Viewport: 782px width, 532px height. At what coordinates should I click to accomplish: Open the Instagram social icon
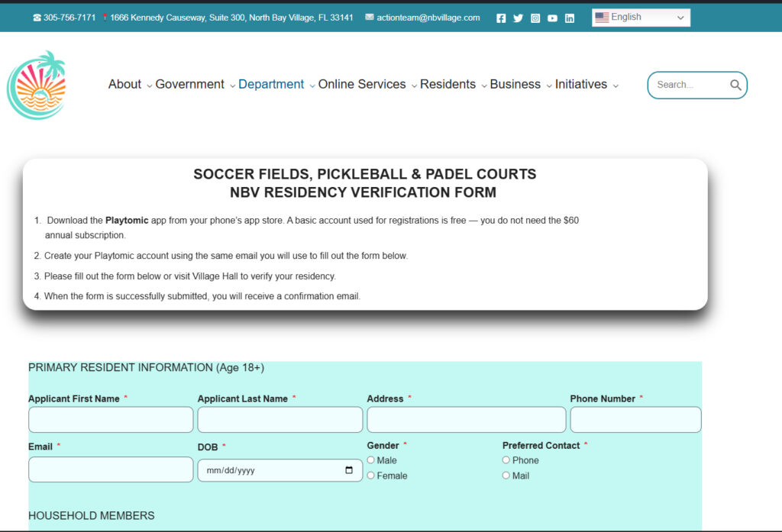pyautogui.click(x=535, y=18)
